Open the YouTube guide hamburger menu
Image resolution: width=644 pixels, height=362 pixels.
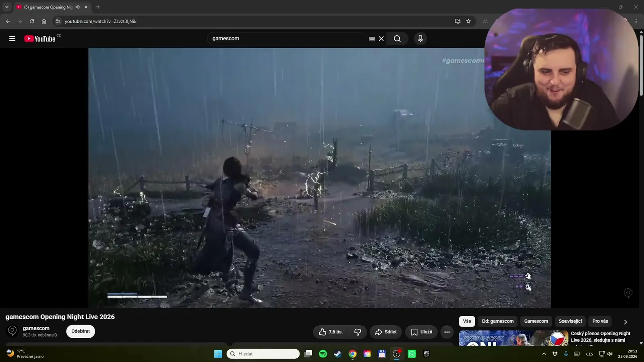pos(12,39)
